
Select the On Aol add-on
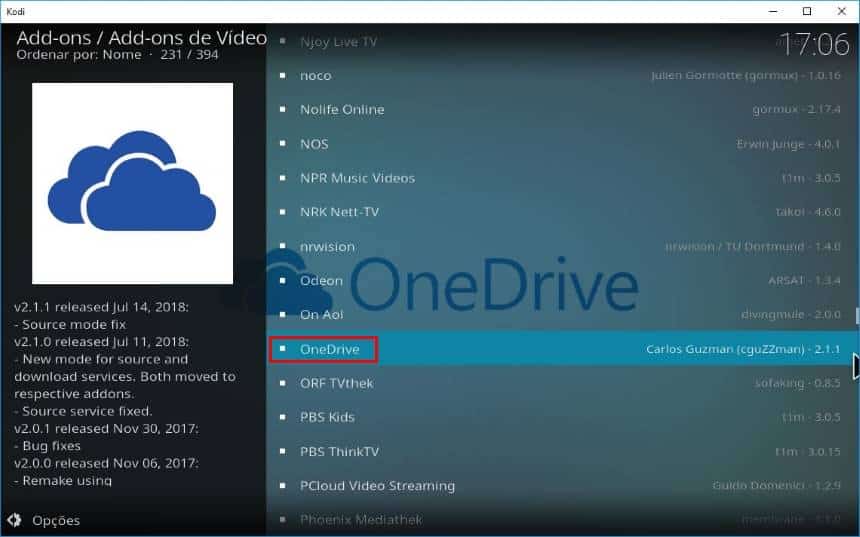(563, 314)
